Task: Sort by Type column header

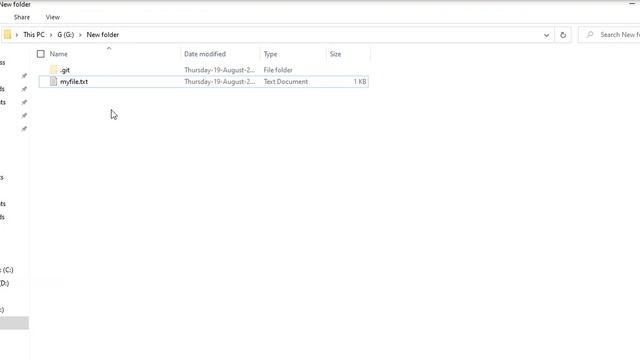Action: click(x=270, y=54)
